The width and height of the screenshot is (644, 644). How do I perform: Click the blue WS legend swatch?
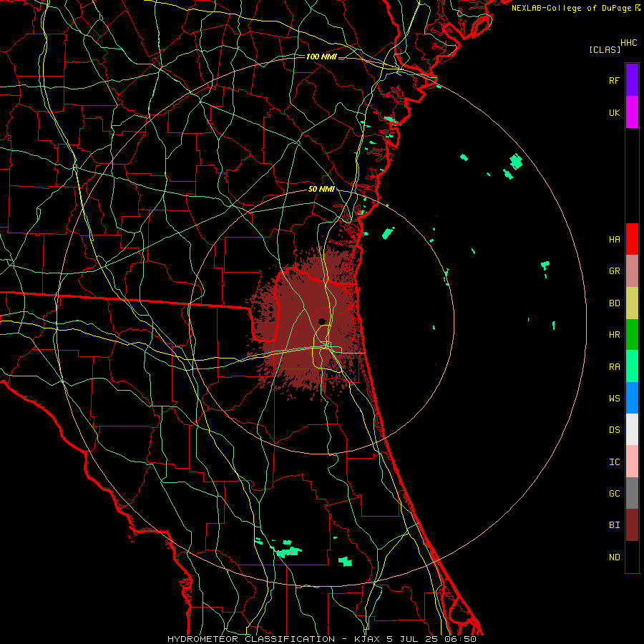[632, 398]
